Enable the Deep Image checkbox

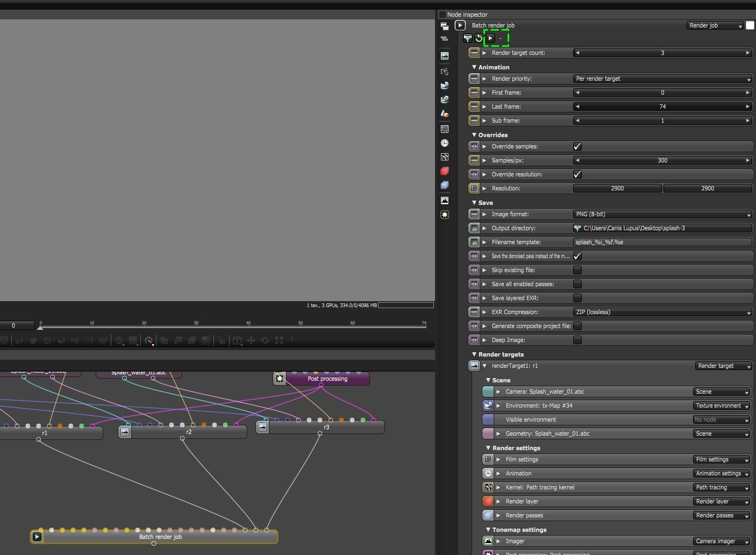coord(577,340)
